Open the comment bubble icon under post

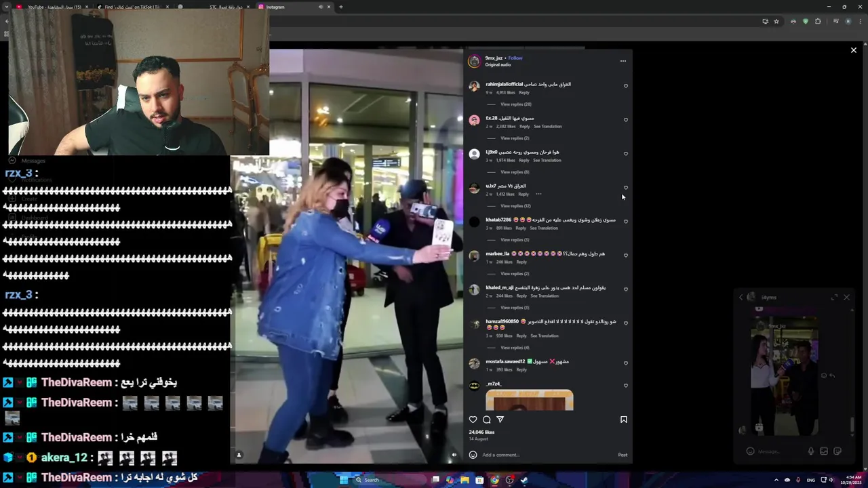click(x=487, y=420)
